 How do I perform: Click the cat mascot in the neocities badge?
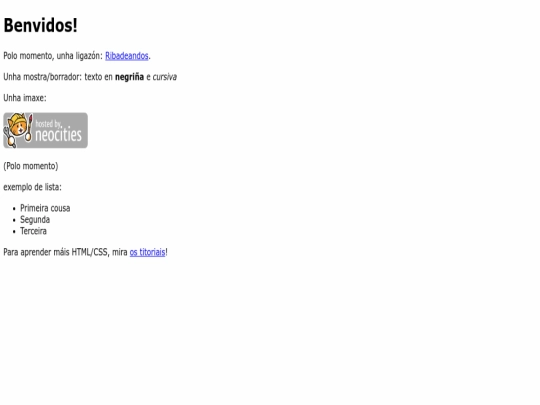pos(18,130)
